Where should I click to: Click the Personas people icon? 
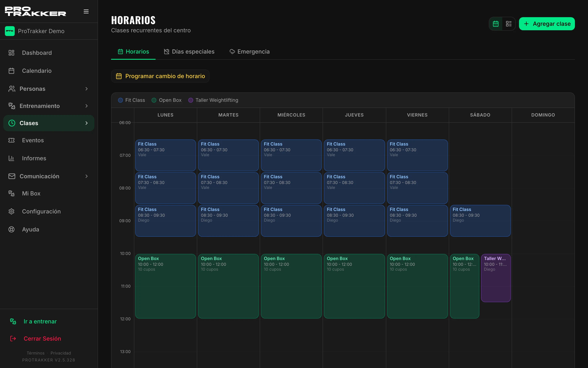(x=11, y=89)
